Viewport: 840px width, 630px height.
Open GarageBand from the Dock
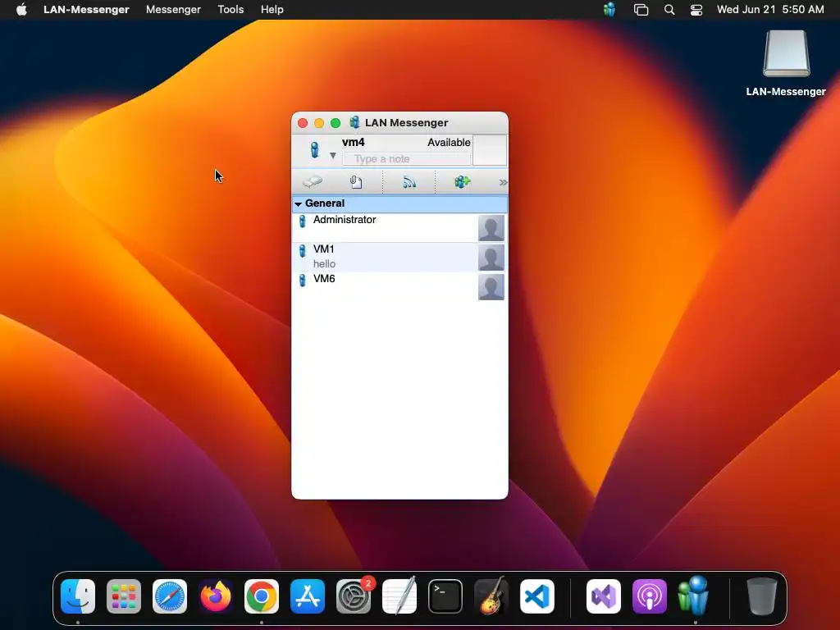491,596
